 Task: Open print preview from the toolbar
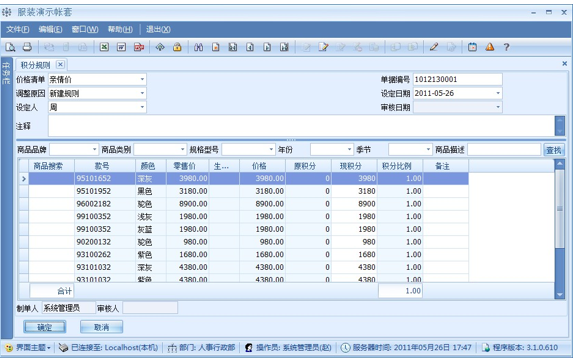click(10, 47)
